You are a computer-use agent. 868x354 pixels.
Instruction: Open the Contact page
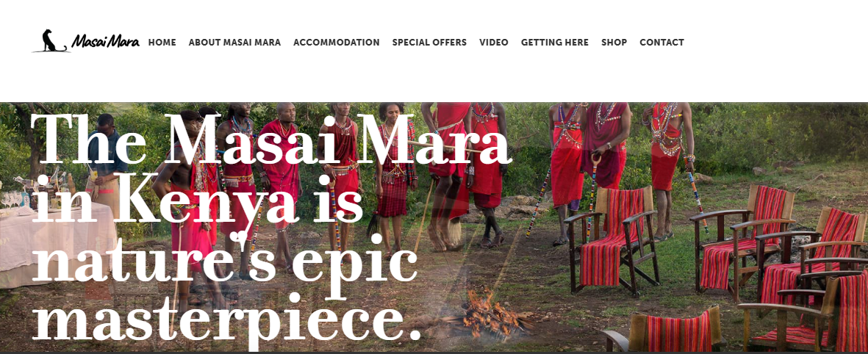pos(662,43)
